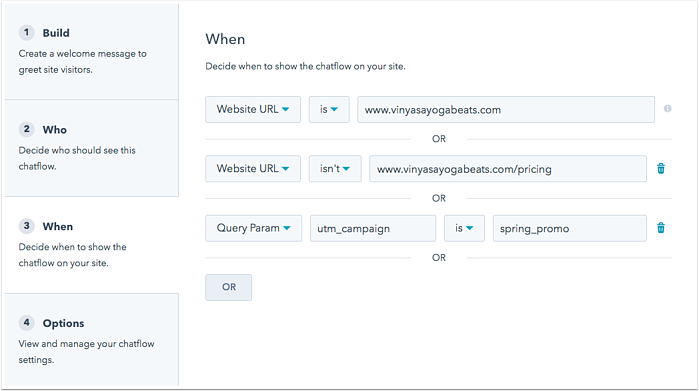Image resolution: width=699 pixels, height=391 pixels.
Task: Open the first Website URL dropdown
Action: (253, 109)
